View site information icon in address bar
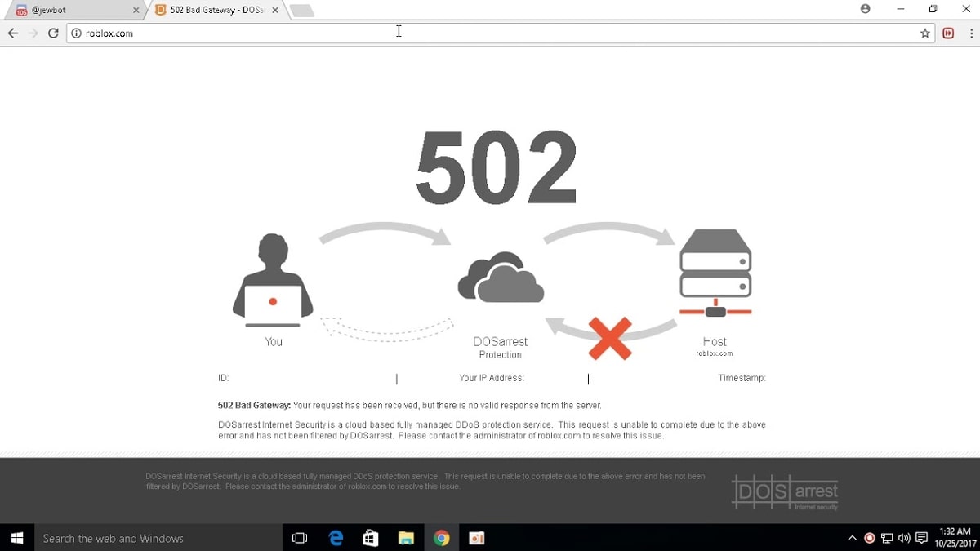Screen dimensions: 980x551 (x=76, y=33)
